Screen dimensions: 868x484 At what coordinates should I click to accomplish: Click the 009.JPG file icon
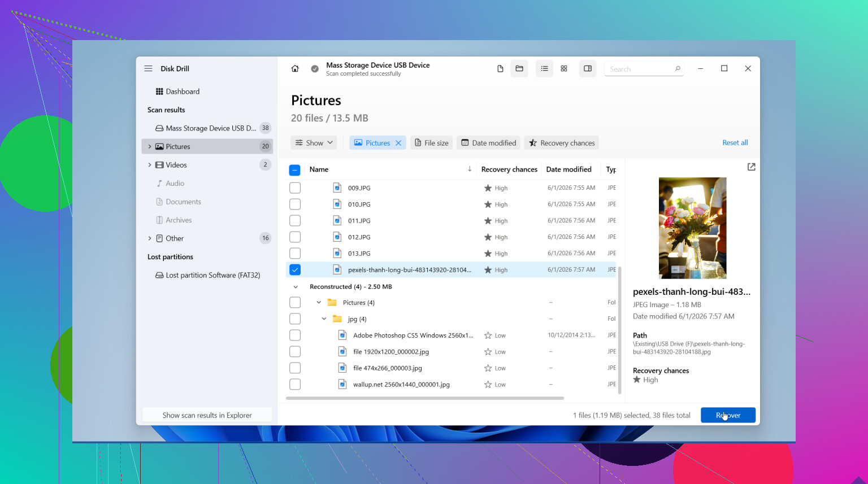tap(337, 188)
